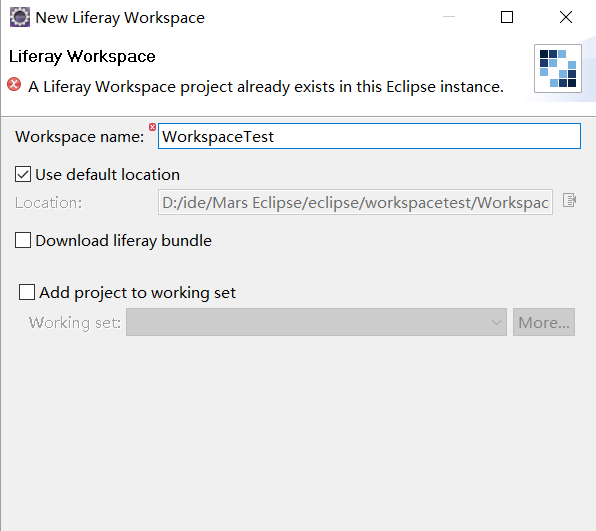Screen dimensions: 596x531
Task: Click the More... button
Action: coord(544,322)
